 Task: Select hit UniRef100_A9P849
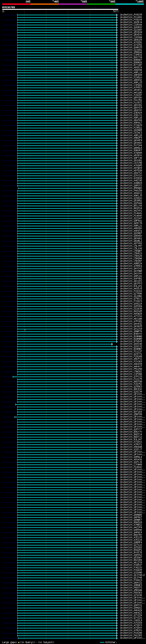coord(131,75)
